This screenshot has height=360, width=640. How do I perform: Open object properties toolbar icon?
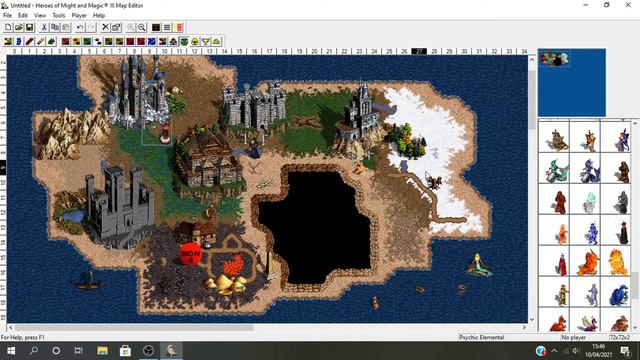pos(116,27)
